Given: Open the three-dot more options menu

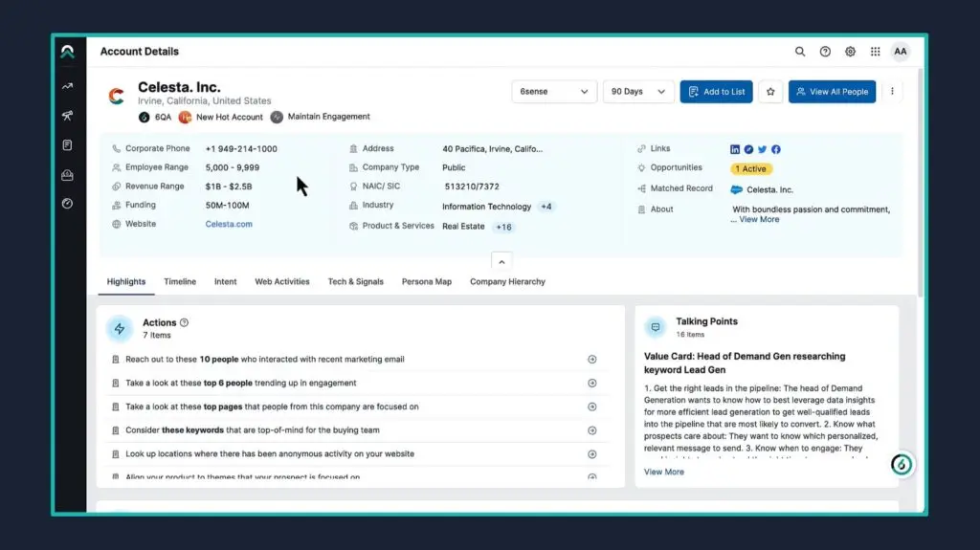Looking at the screenshot, I should click(x=892, y=91).
